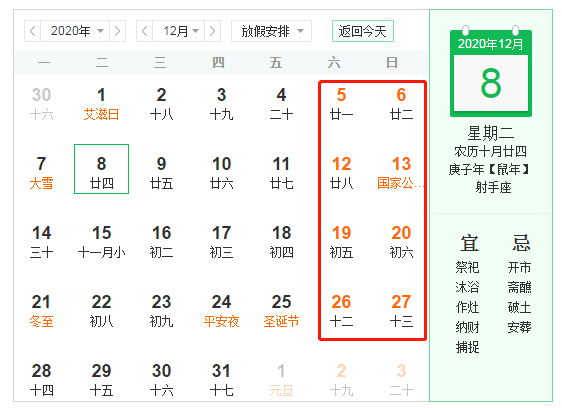Select December 5 廿一
This screenshot has height=408, width=562.
coord(341,104)
